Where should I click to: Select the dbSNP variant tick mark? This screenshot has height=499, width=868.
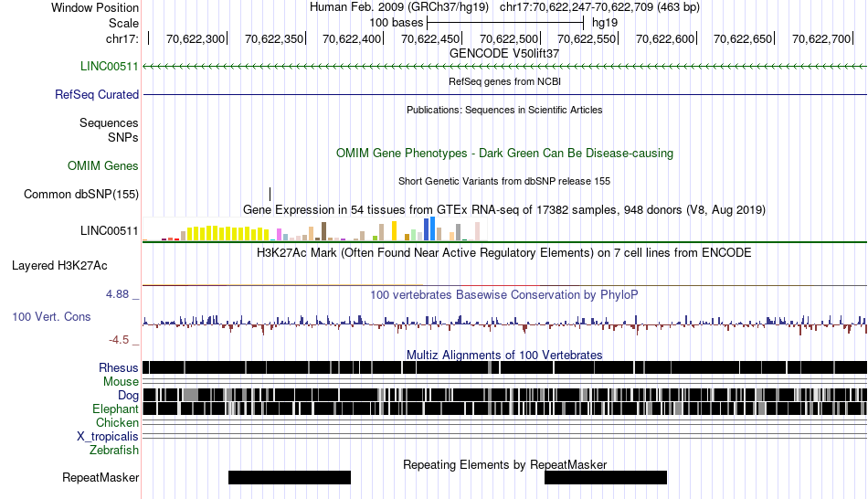coord(270,194)
